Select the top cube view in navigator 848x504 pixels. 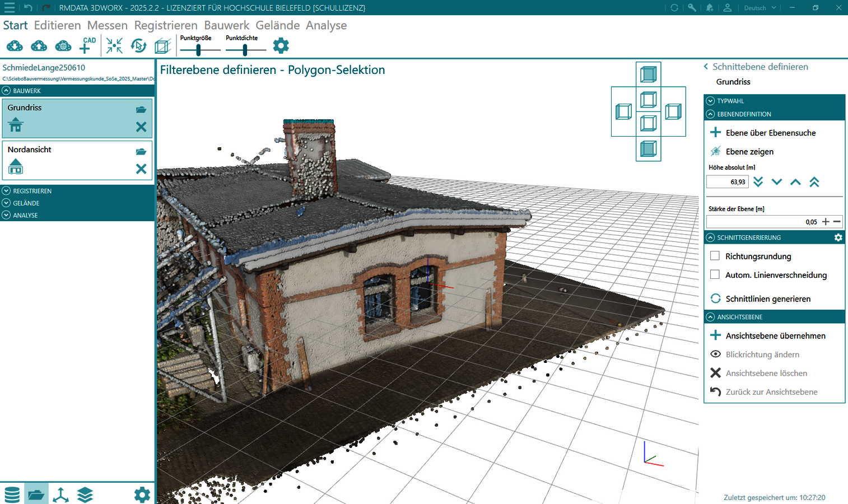[x=648, y=74]
